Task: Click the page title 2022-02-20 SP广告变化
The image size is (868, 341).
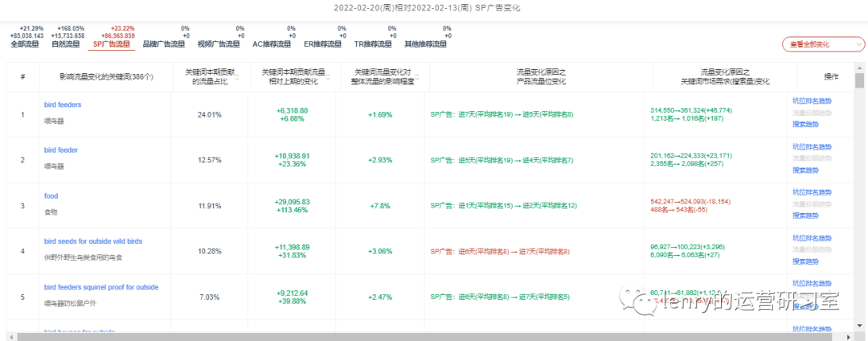Action: (x=428, y=8)
